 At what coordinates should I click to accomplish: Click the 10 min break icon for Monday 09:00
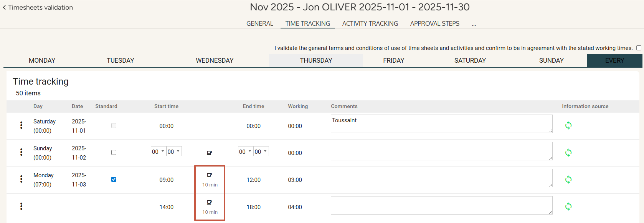[210, 175]
